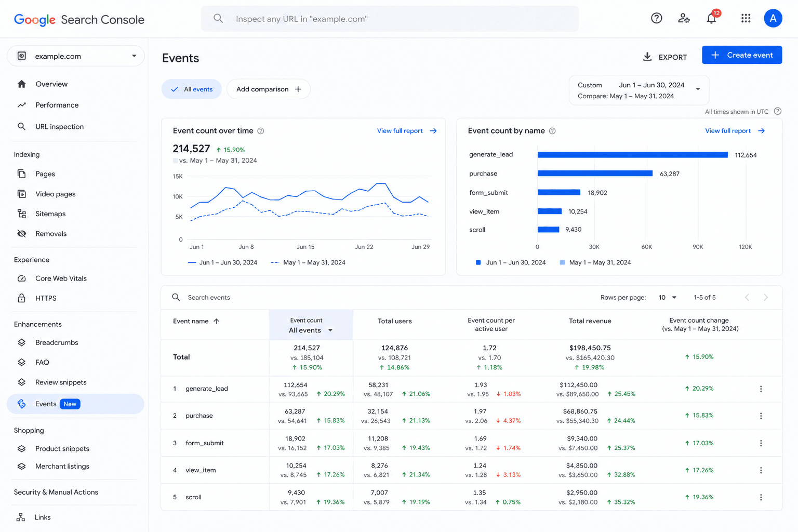
Task: Click the account avatar A
Action: point(773,19)
